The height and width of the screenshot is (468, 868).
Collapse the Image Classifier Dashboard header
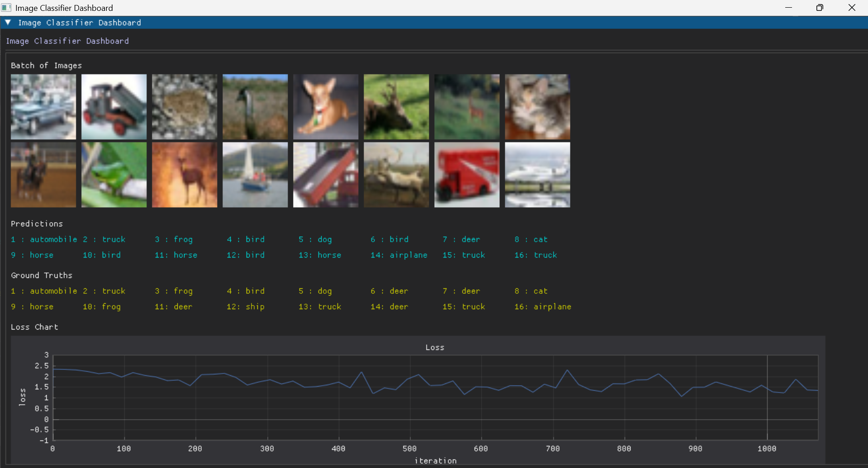click(x=80, y=23)
